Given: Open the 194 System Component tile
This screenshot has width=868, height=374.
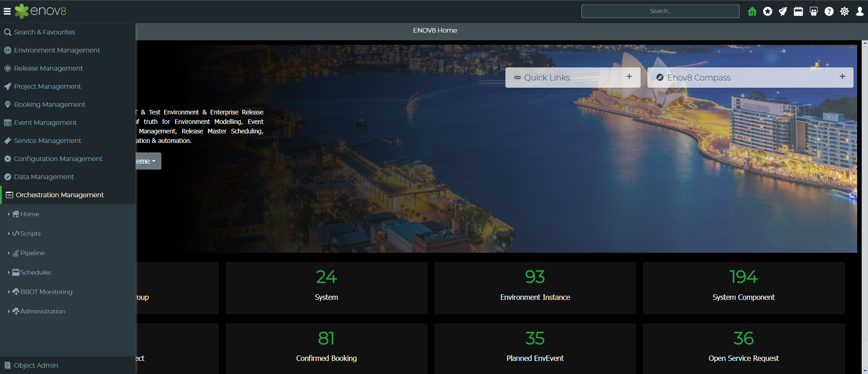Looking at the screenshot, I should pyautogui.click(x=744, y=288).
